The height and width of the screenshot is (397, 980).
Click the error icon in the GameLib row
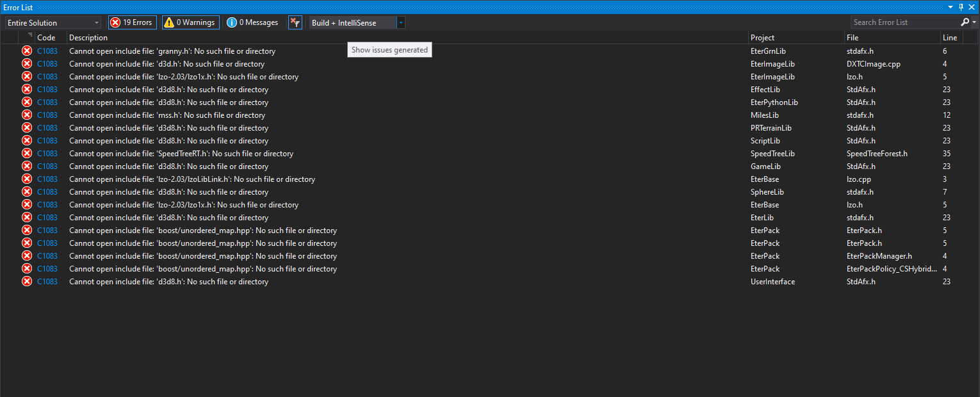point(27,166)
